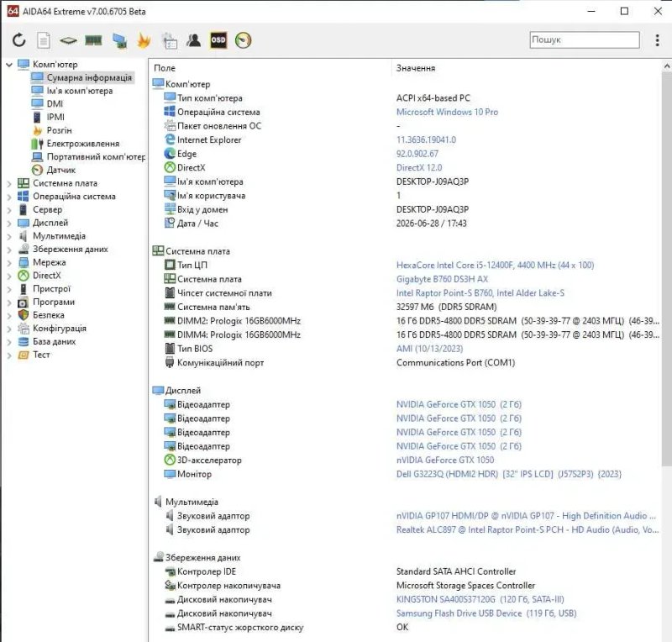Expand the Системна плата tree node

coord(9,183)
